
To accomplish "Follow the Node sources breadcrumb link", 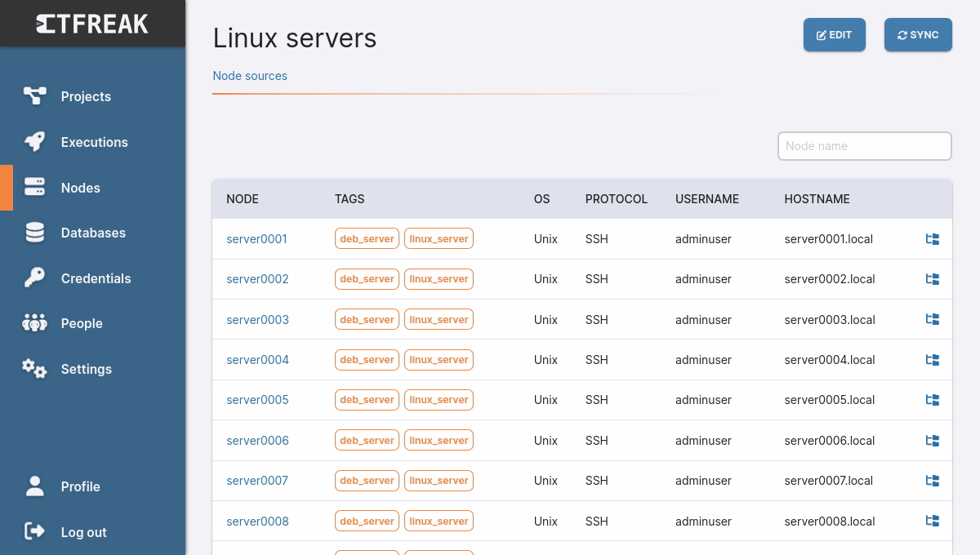I will tap(250, 76).
